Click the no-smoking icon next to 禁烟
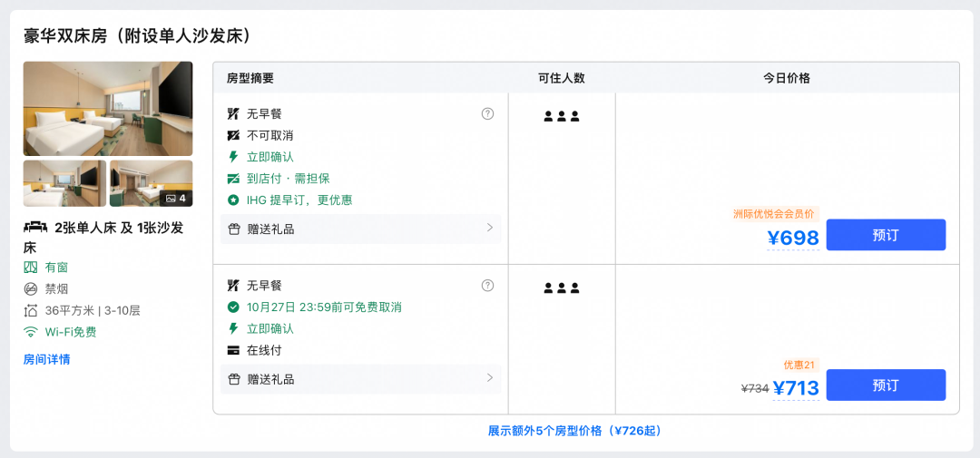Image resolution: width=980 pixels, height=458 pixels. (31, 288)
